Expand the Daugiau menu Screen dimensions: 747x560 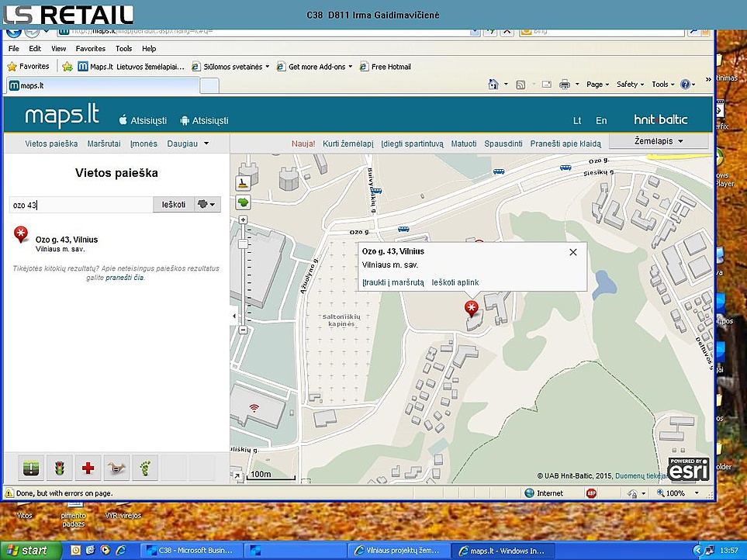(x=187, y=144)
